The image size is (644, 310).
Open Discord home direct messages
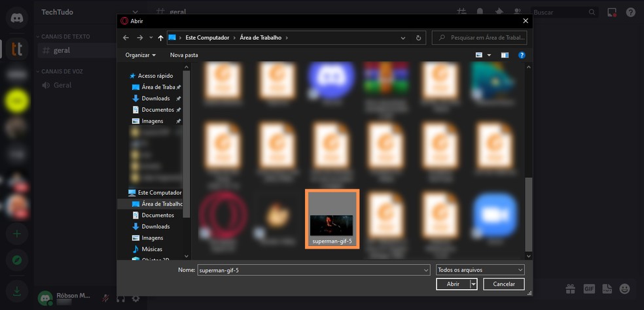[x=17, y=18]
